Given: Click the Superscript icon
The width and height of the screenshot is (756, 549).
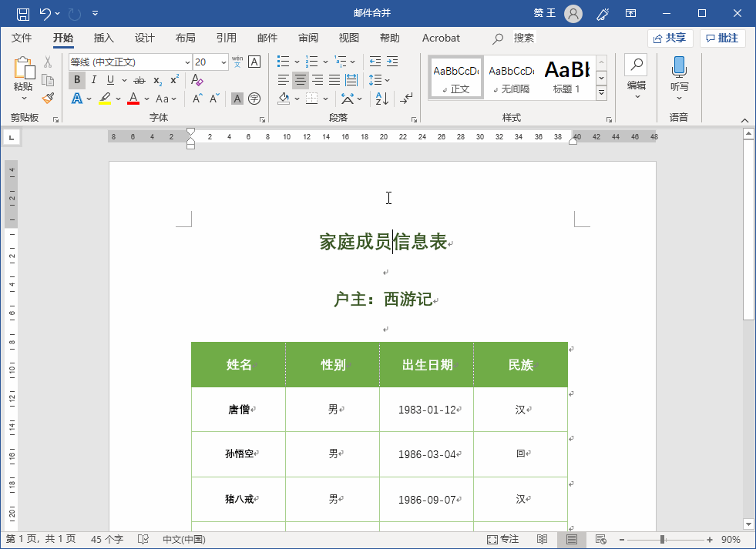Looking at the screenshot, I should 174,79.
